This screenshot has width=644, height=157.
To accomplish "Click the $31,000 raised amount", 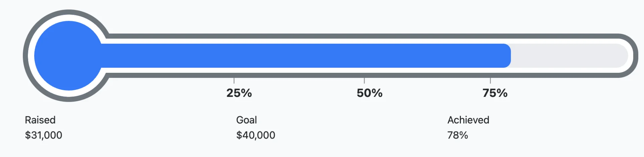I will [44, 135].
